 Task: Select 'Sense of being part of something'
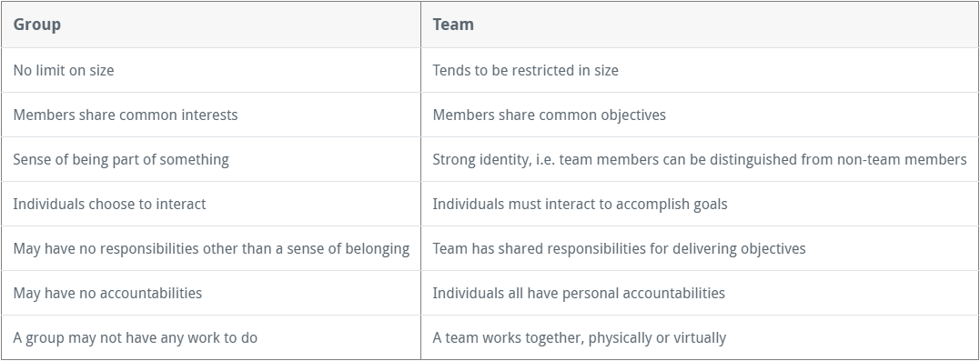[210, 159]
